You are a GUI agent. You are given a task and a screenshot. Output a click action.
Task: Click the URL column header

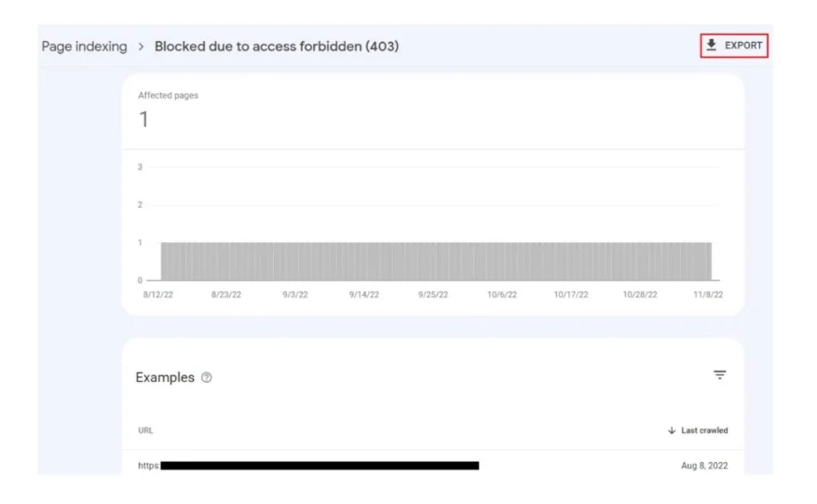coord(145,430)
